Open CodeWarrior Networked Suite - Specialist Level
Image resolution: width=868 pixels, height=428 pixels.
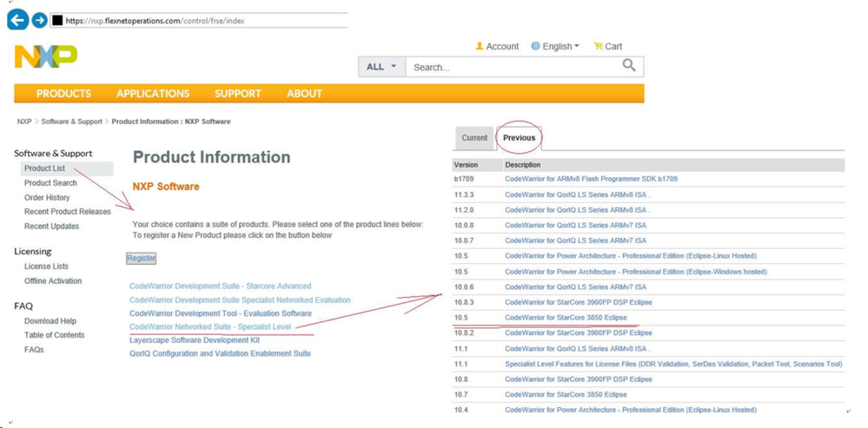coord(210,326)
